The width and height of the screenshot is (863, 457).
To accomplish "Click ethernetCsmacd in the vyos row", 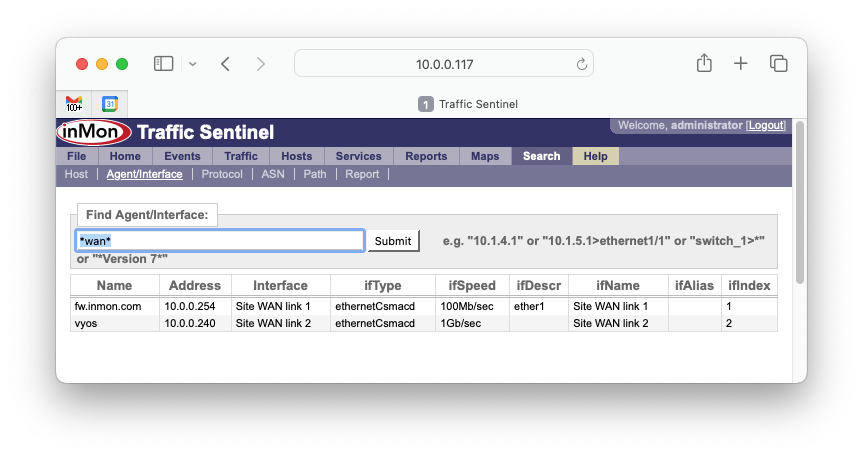I will pyautogui.click(x=375, y=324).
